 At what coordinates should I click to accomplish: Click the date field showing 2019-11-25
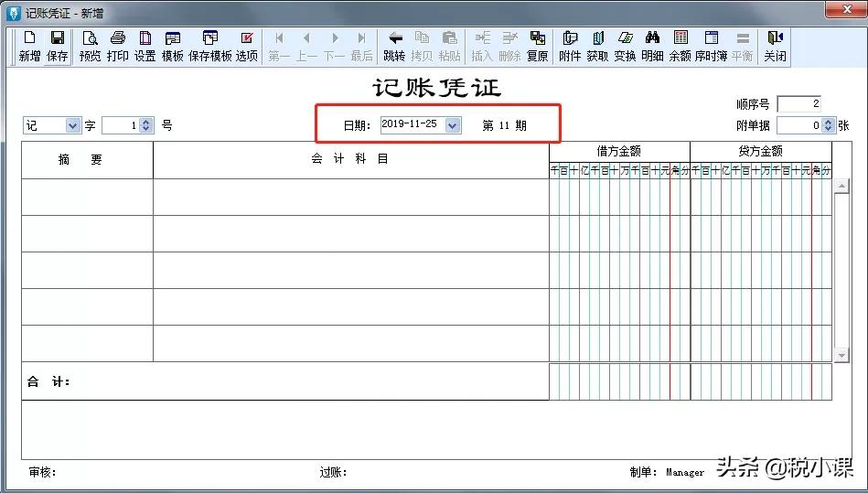point(413,125)
